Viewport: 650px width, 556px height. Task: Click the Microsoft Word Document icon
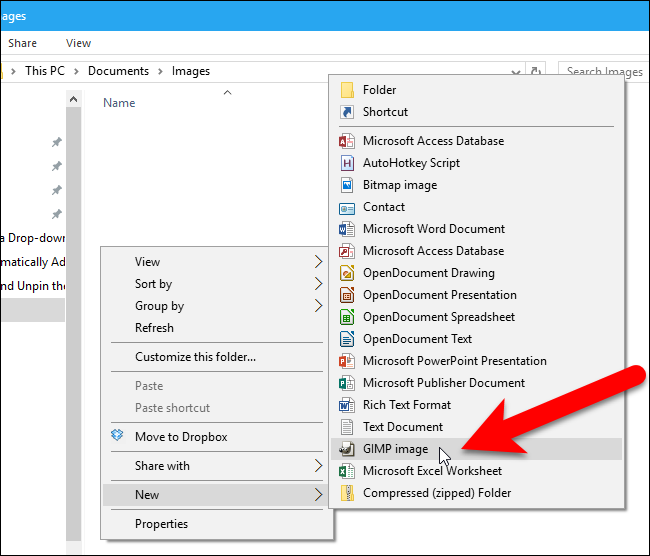point(347,229)
